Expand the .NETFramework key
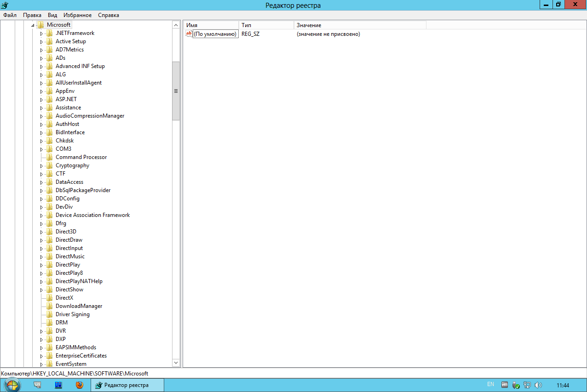The width and height of the screenshot is (587, 392). [x=41, y=33]
